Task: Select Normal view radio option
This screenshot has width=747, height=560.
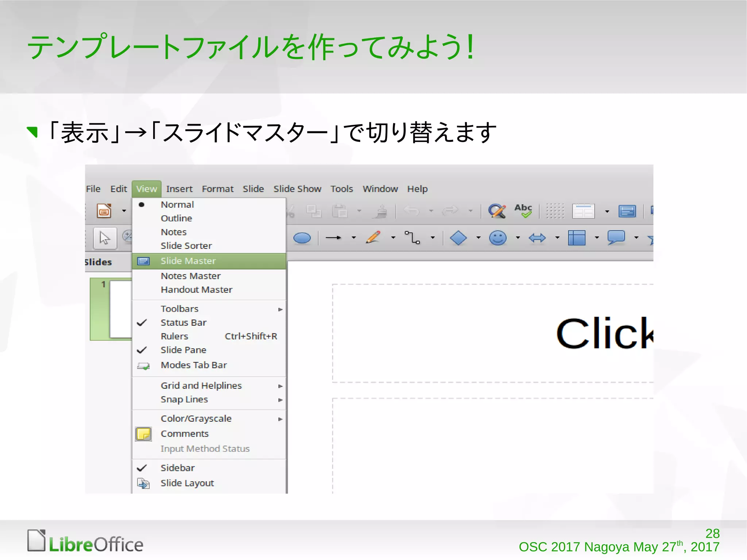Action: pyautogui.click(x=209, y=205)
